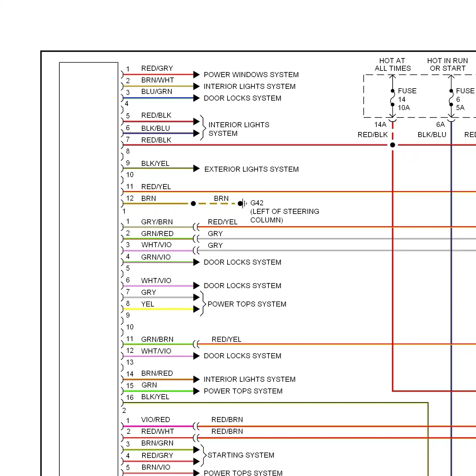
Task: Select RED/BRN label after VIO/RED connector
Action: [227, 420]
